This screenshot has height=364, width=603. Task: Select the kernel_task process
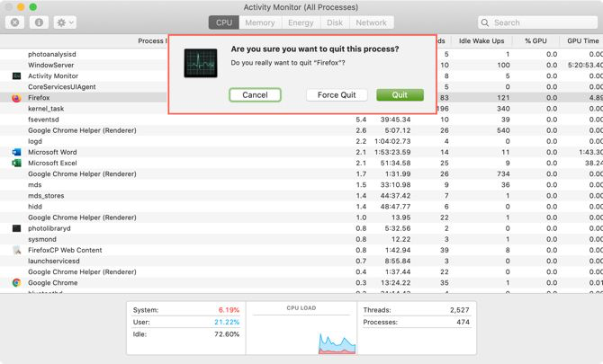pos(46,109)
